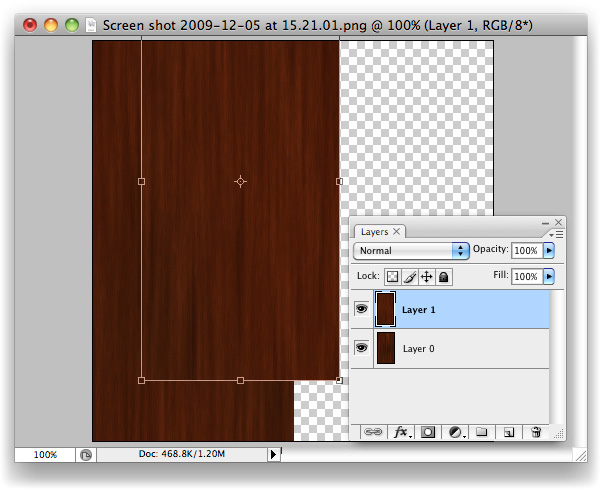Open the Normal blend mode dropdown

coord(412,250)
